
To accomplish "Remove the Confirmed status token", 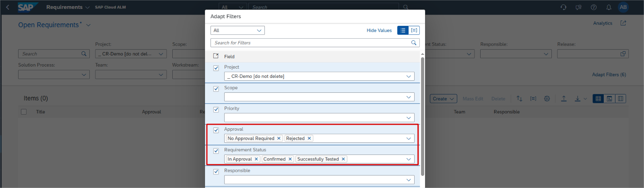I will click(290, 159).
